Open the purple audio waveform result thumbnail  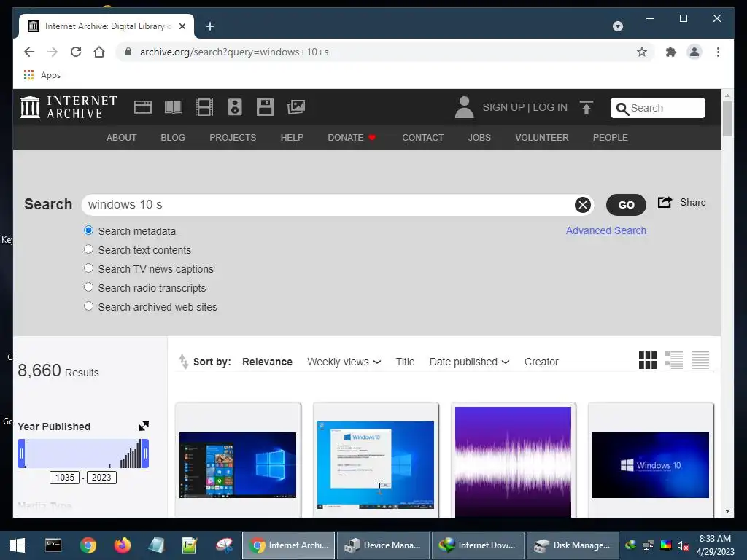coord(513,462)
